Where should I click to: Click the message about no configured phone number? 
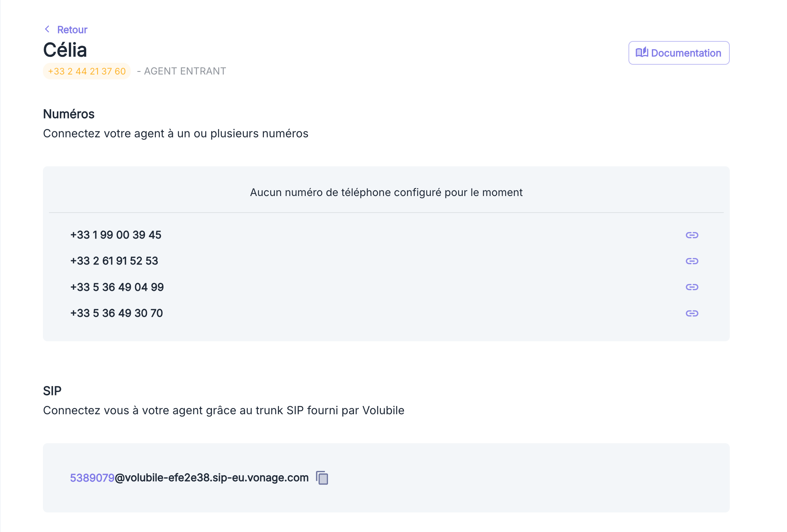click(386, 192)
